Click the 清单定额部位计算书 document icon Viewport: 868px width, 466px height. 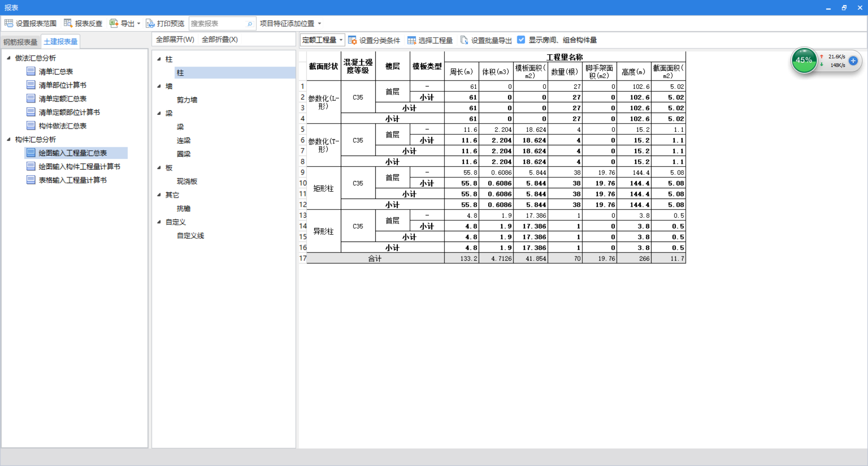31,112
